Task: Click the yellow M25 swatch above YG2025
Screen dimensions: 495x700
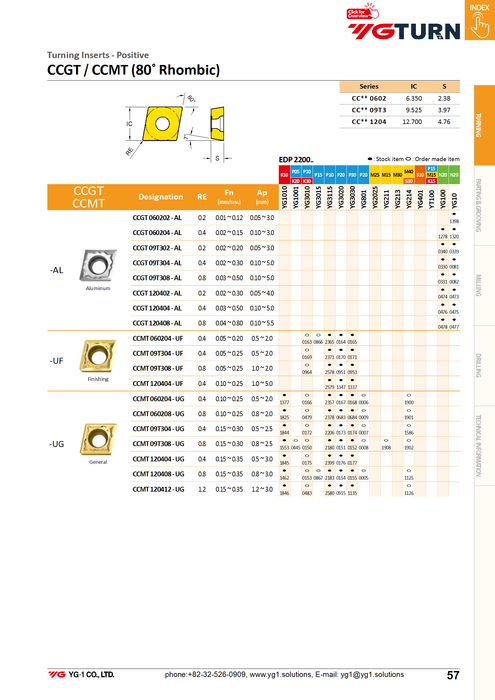Action: tap(375, 175)
